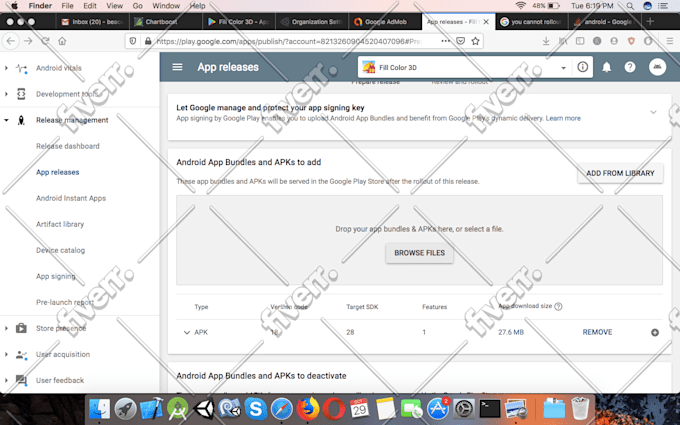Screen dimensions: 680x425
Task: Open the notifications bell icon
Action: tap(606, 67)
